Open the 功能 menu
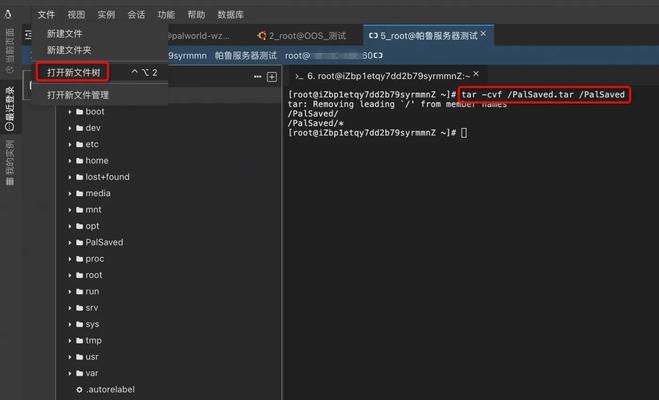This screenshot has height=400, width=659. [x=166, y=15]
